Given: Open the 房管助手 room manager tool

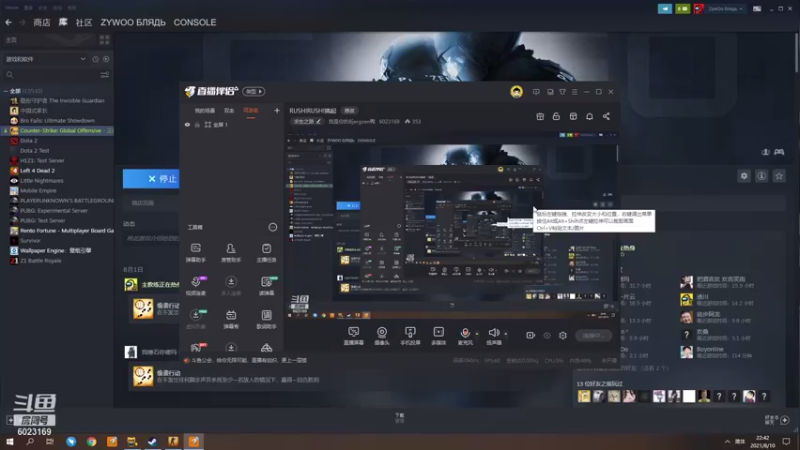Looking at the screenshot, I should tap(231, 253).
